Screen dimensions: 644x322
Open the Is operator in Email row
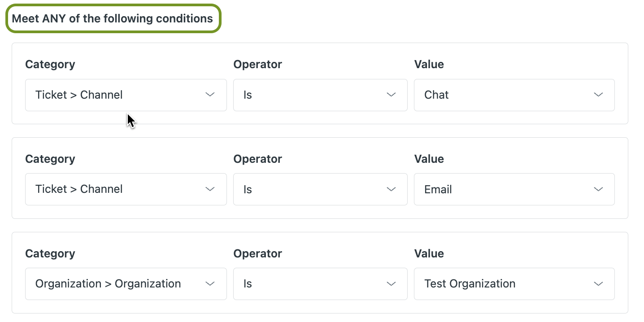tap(314, 190)
